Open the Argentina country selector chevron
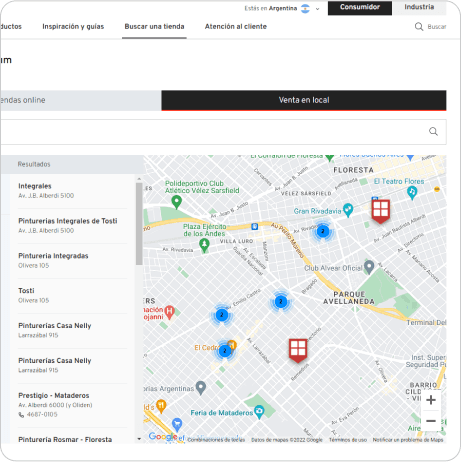Viewport: 461px width, 462px height. [x=317, y=9]
